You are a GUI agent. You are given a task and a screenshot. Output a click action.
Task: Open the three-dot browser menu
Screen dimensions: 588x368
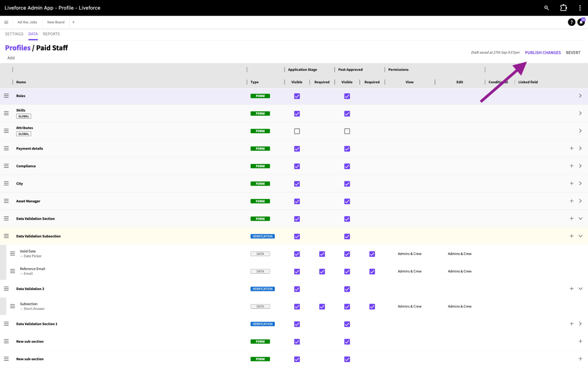580,8
